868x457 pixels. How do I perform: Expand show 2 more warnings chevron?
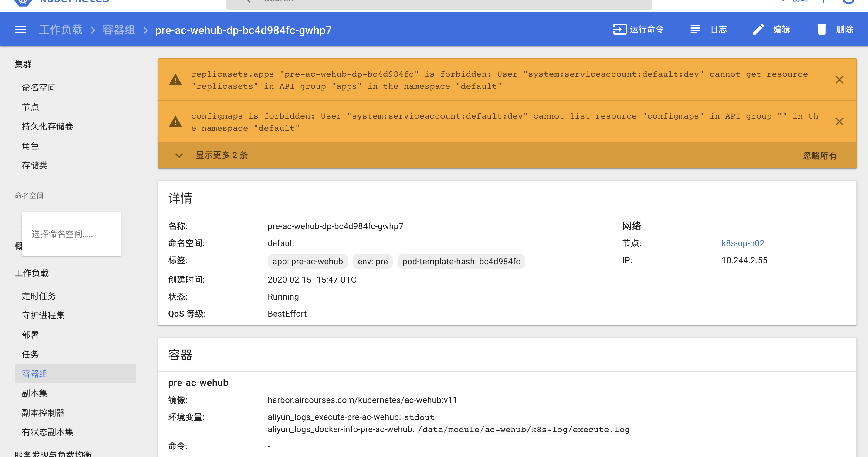click(x=179, y=156)
